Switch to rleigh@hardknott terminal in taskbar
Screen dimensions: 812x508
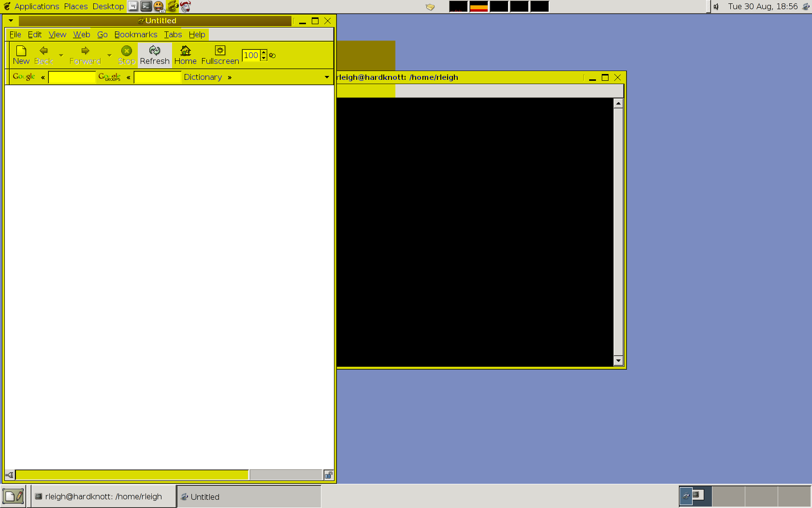point(103,496)
